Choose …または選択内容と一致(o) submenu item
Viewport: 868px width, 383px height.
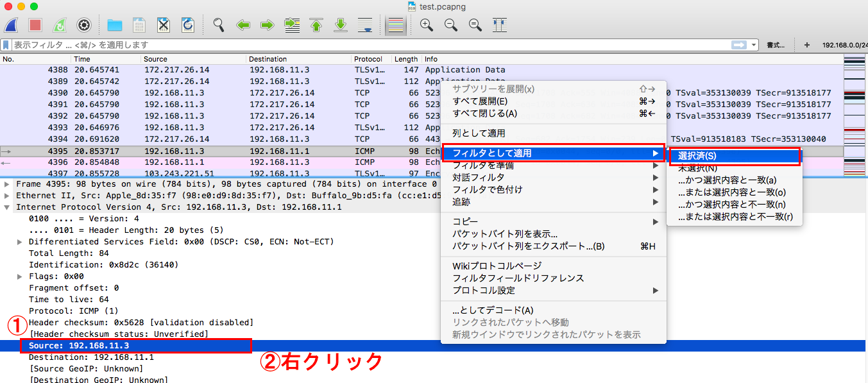click(x=735, y=192)
